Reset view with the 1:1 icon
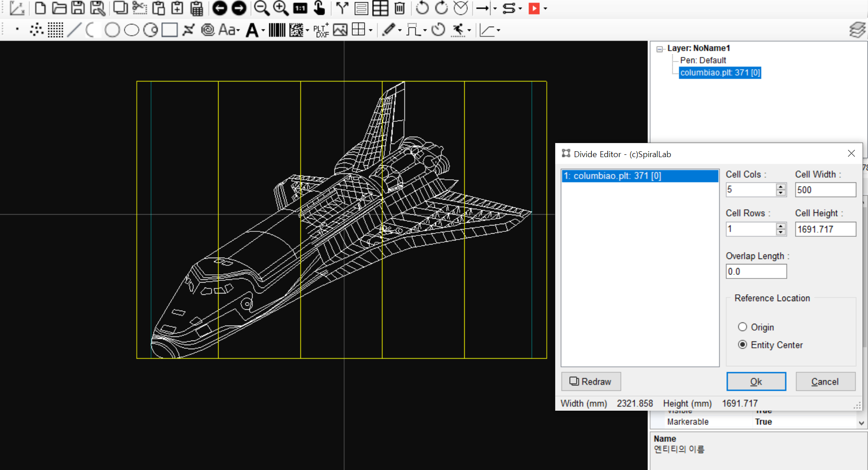The image size is (868, 470). click(300, 8)
